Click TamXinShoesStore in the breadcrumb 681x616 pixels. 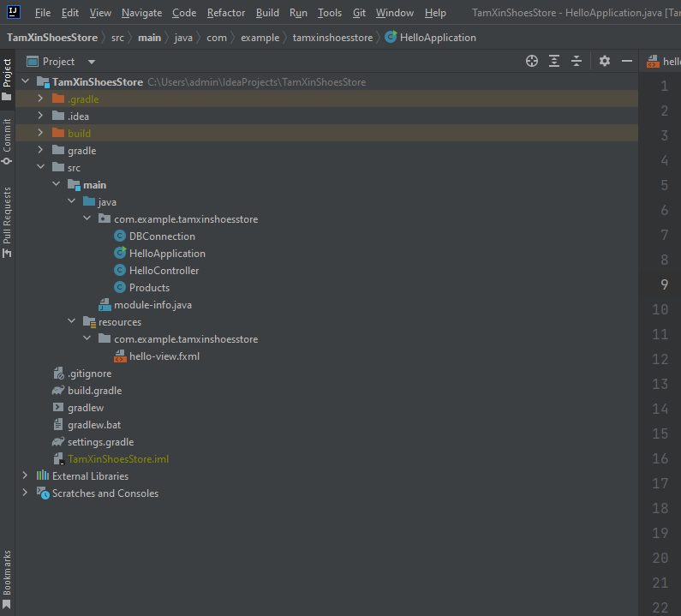[52, 38]
